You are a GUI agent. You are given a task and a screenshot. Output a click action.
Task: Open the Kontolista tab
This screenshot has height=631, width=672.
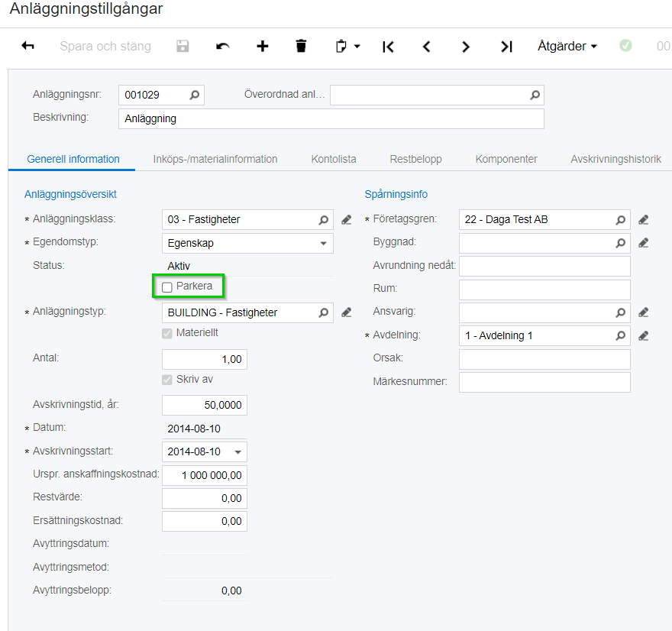click(334, 159)
